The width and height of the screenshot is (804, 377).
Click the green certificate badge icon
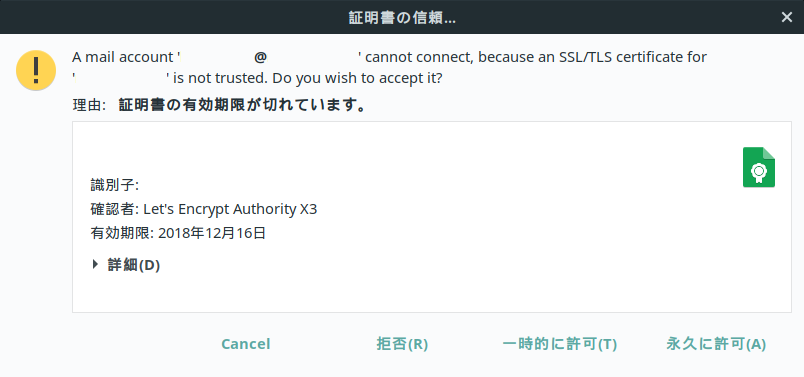tap(759, 167)
